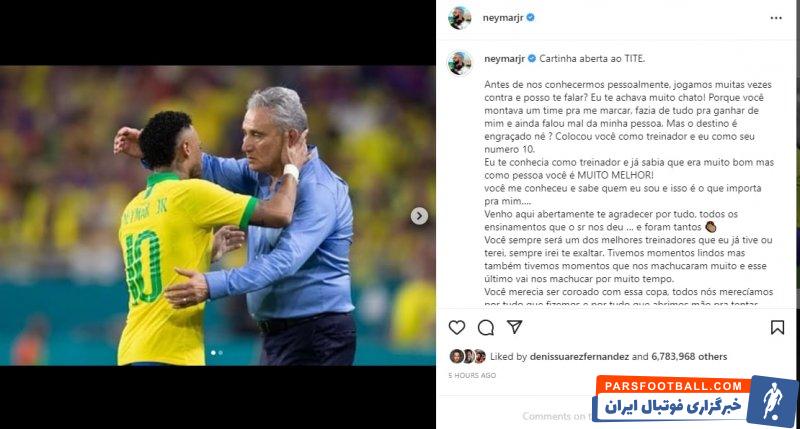The height and width of the screenshot is (429, 800).
Task: Open the ParsFootball.com logo banner
Action: pos(695,400)
